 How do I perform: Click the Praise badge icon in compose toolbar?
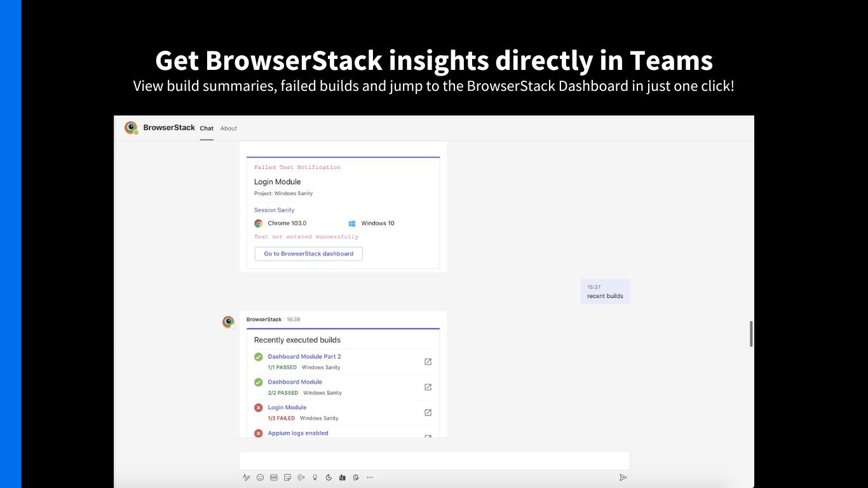315,477
